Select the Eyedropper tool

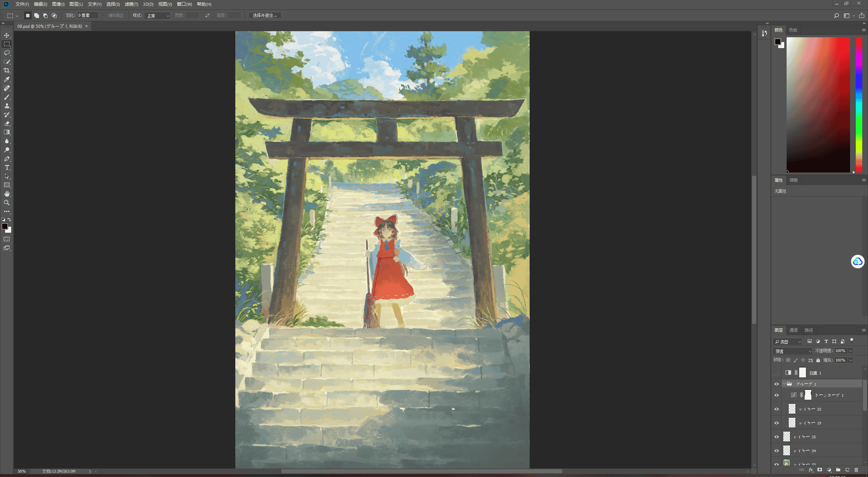tap(7, 79)
